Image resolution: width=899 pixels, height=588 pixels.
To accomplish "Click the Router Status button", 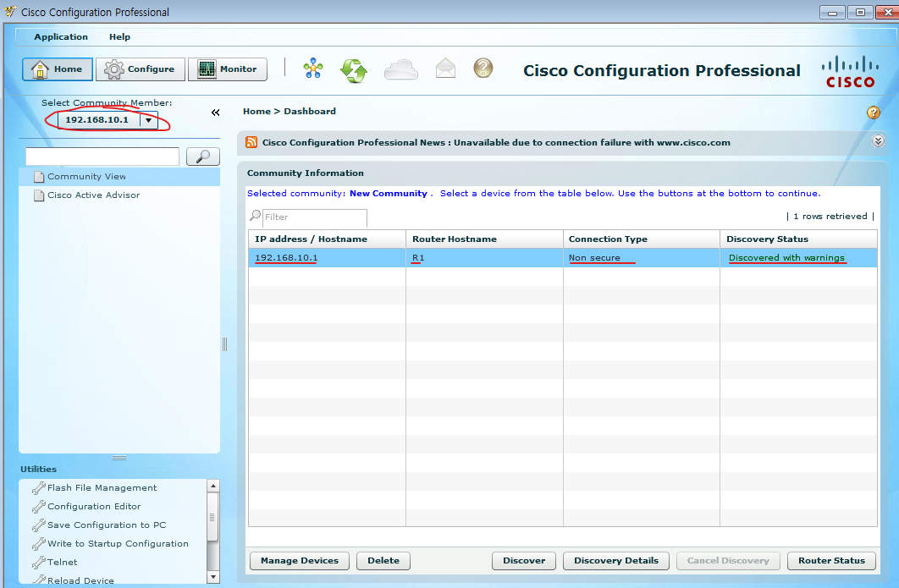I will click(831, 560).
